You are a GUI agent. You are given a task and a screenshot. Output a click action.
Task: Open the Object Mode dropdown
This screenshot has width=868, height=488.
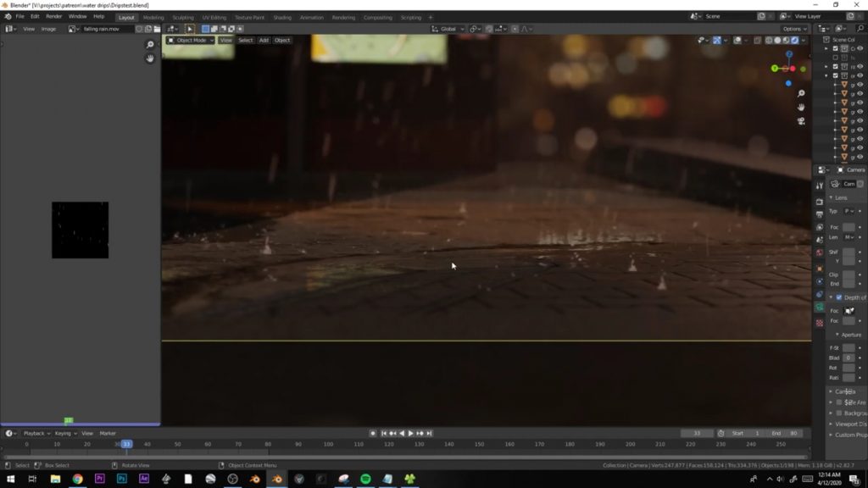pyautogui.click(x=191, y=41)
